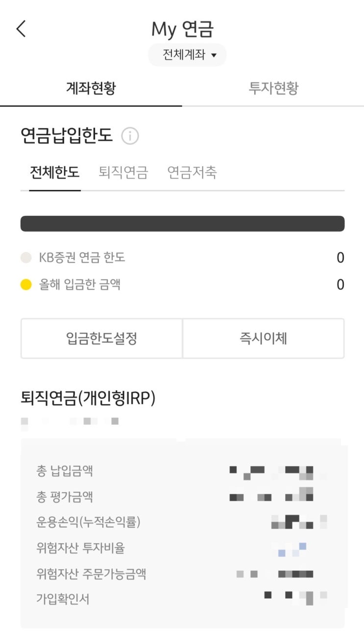Switch to the 계좌현황 tab
The image size is (364, 633).
[x=91, y=88]
